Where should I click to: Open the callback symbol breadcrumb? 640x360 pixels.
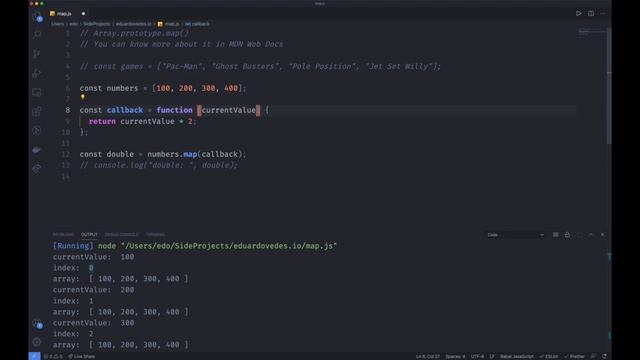(x=197, y=24)
